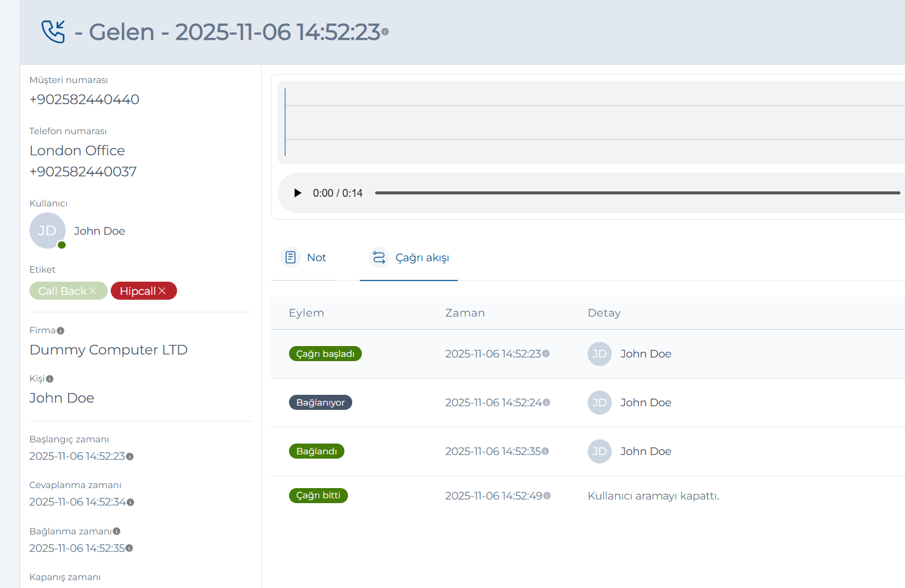Click info icon beside the header timestamp
The image size is (905, 588).
tap(385, 32)
